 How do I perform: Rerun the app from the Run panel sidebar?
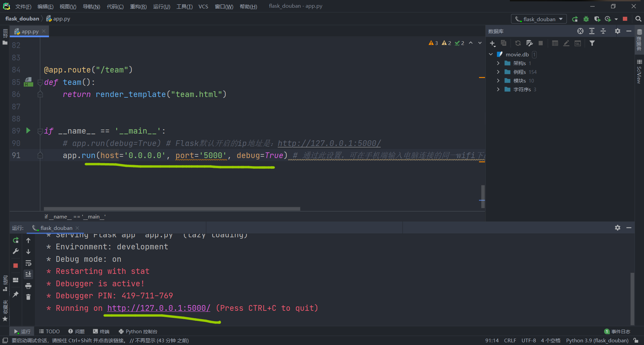click(x=15, y=240)
